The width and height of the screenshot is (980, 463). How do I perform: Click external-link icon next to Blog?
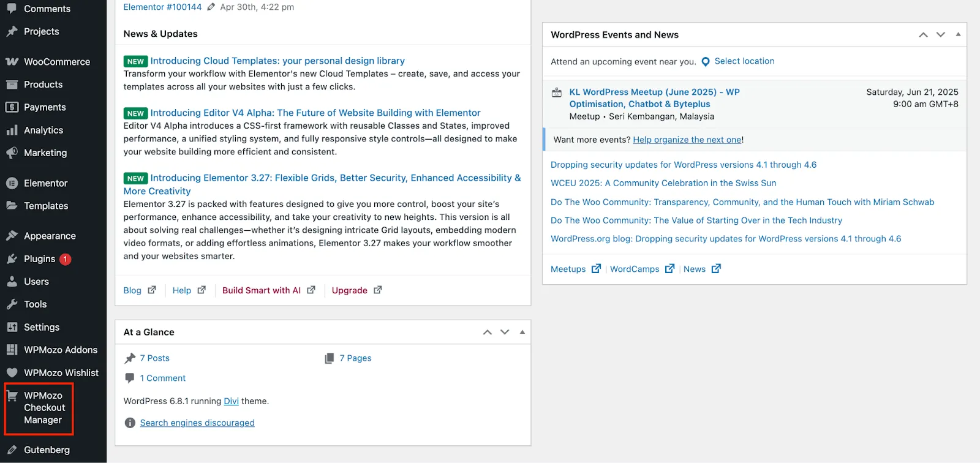coord(152,290)
